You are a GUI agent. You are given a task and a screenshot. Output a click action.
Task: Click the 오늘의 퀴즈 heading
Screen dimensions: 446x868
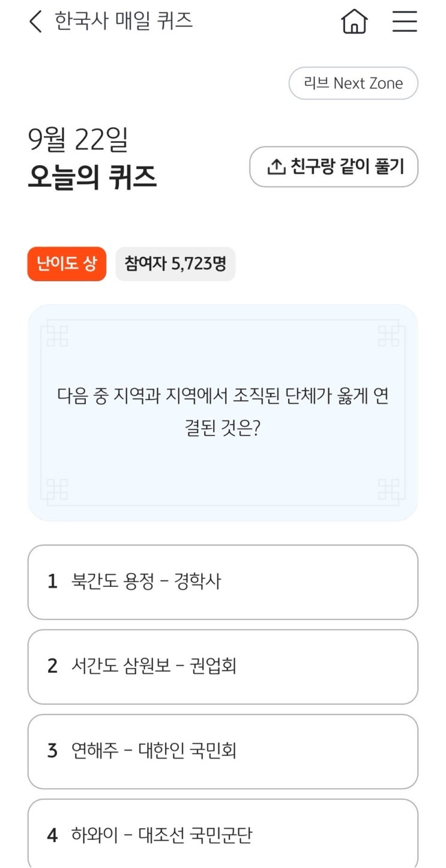92,177
